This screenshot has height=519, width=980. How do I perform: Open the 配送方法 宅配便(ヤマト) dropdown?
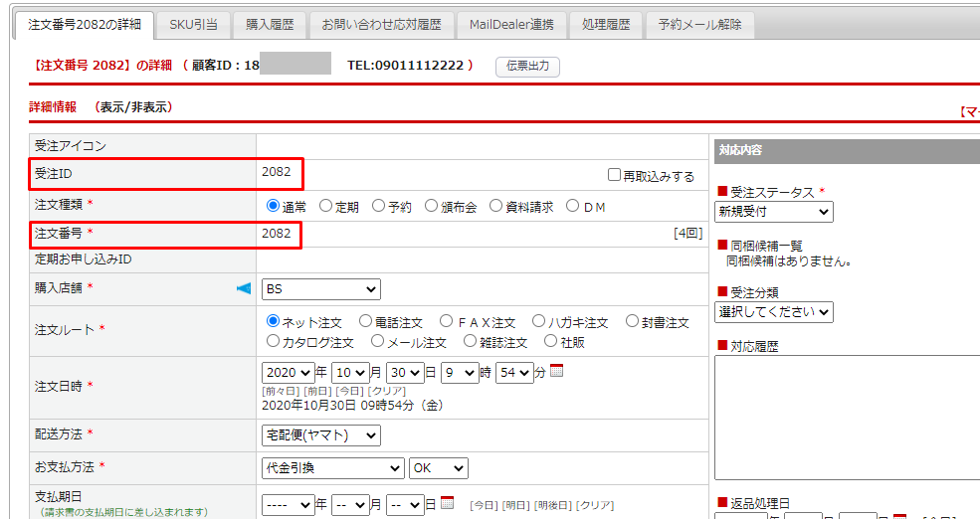[x=320, y=435]
